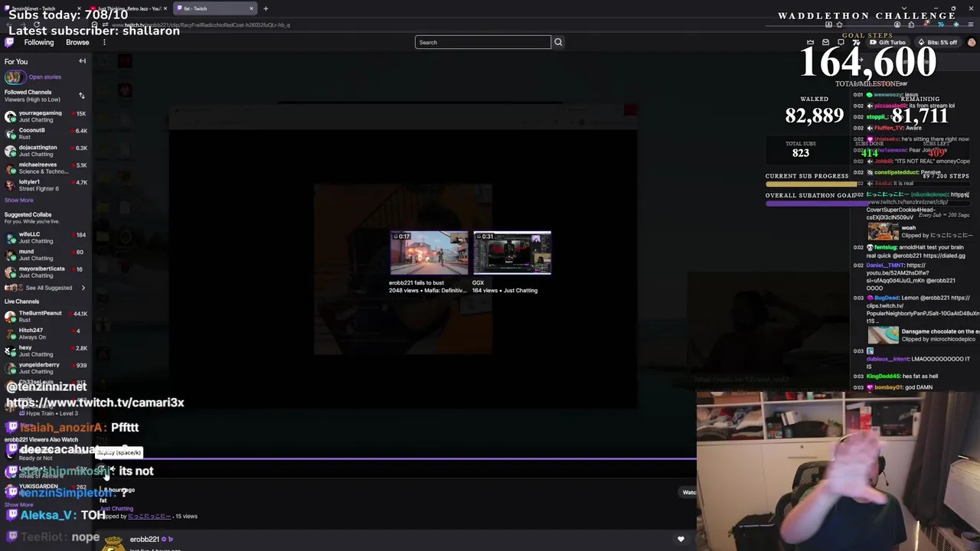The width and height of the screenshot is (980, 551).
Task: Open the Browse page
Action: point(77,42)
